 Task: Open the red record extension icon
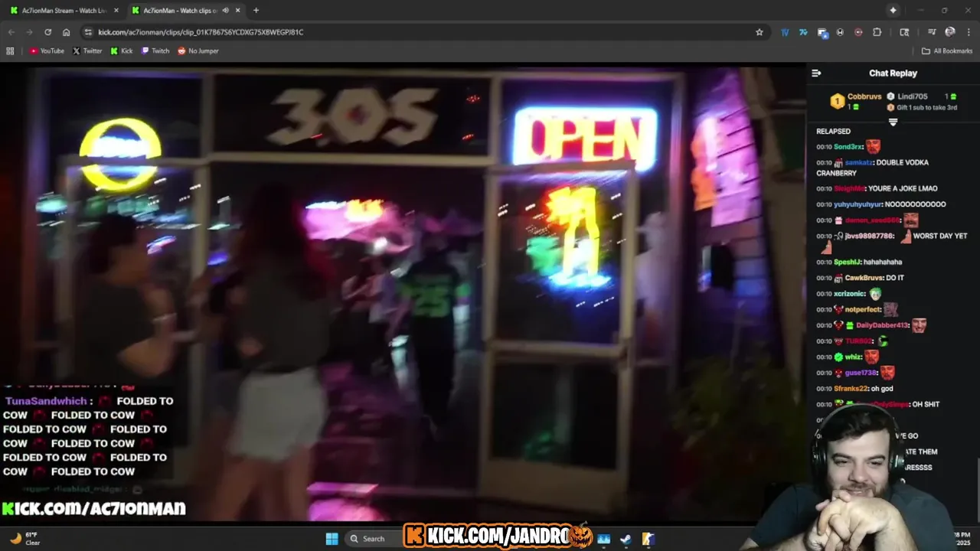[x=858, y=32]
